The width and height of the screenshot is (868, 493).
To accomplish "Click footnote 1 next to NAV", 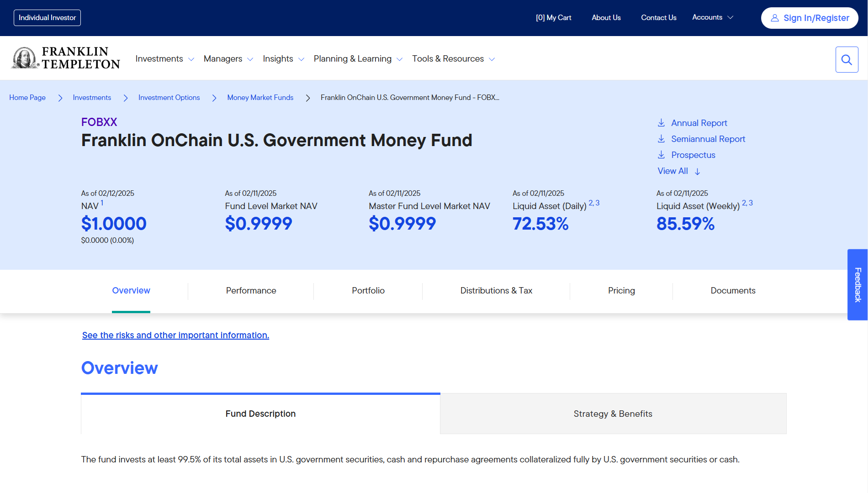I will [x=102, y=203].
